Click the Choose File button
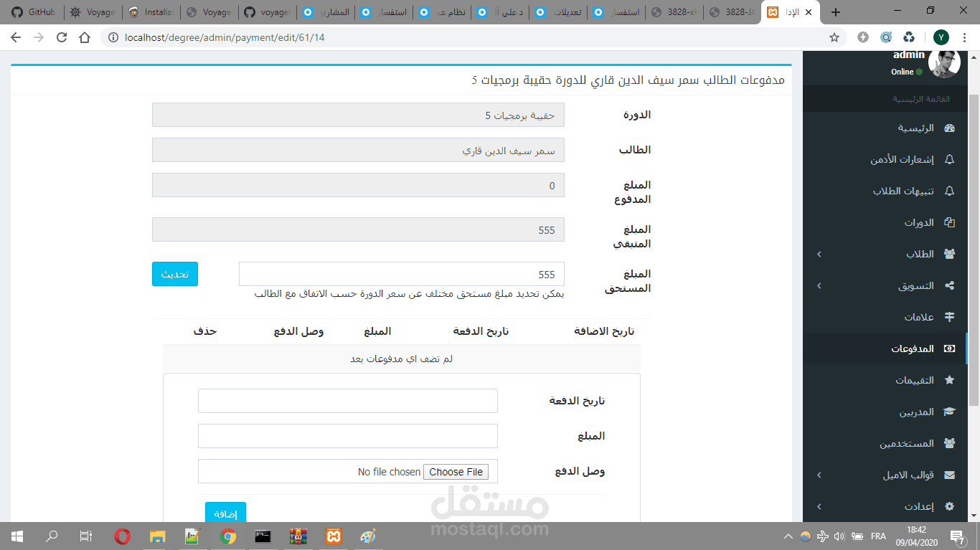Image resolution: width=980 pixels, height=550 pixels. (x=456, y=472)
